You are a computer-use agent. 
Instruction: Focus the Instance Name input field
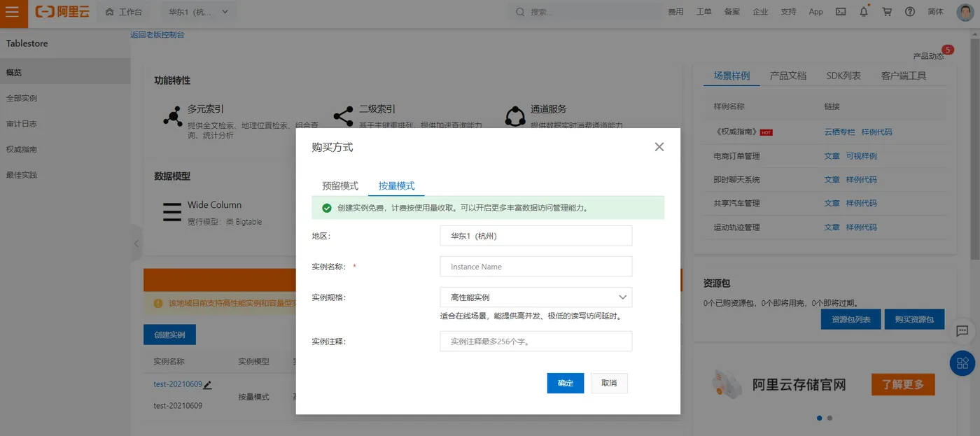click(536, 267)
